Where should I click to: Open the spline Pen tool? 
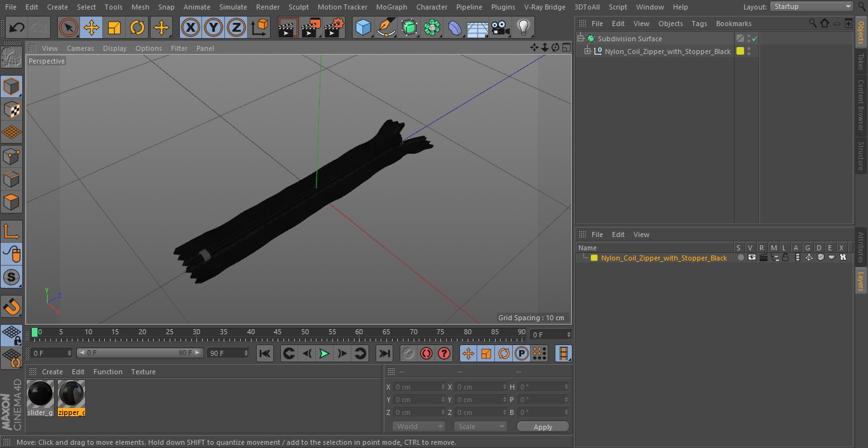pos(386,27)
